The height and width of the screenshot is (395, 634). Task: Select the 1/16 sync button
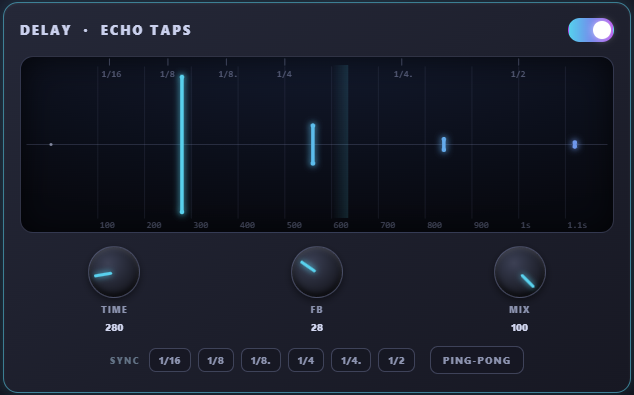pos(170,360)
